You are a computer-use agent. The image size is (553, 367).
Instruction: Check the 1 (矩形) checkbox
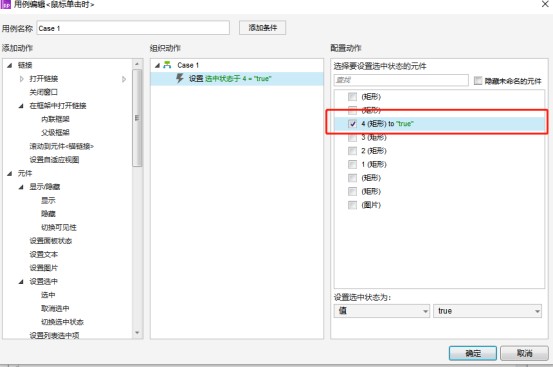[352, 164]
